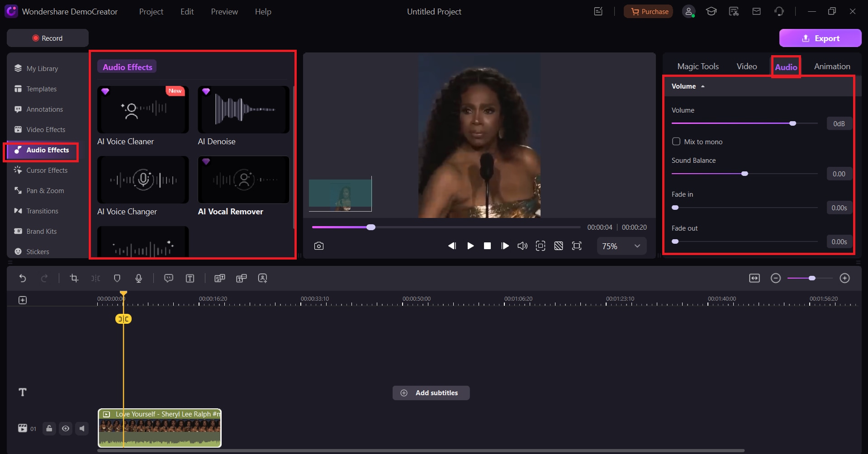The image size is (868, 454).
Task: Switch to the Animation tab
Action: pos(832,66)
